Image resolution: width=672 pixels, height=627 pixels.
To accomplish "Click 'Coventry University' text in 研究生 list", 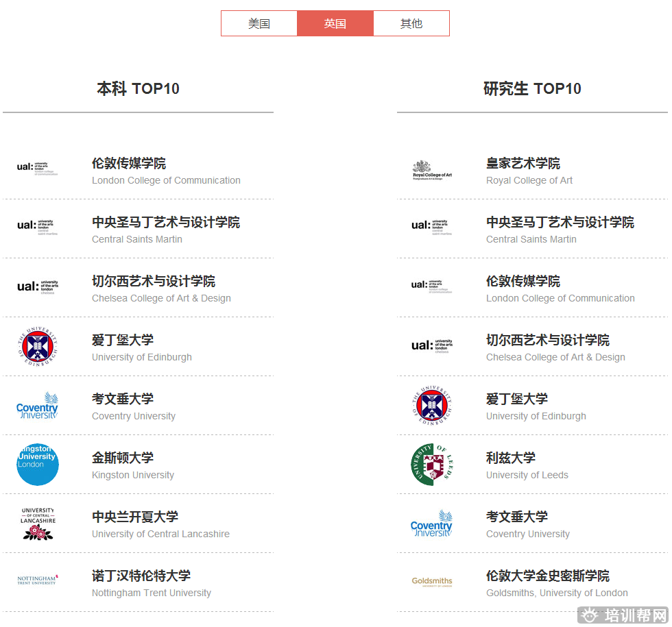I will pos(528,534).
